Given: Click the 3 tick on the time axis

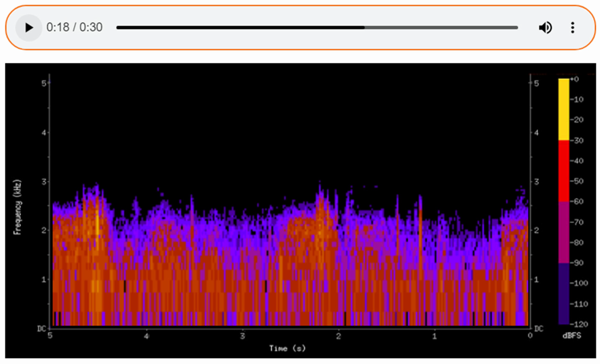Looking at the screenshot, I should pos(242,336).
